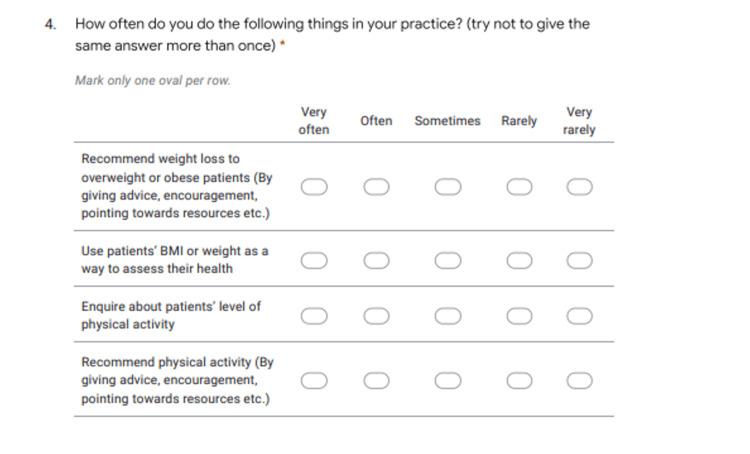This screenshot has width=750, height=454.
Task: Select 'Often' for enquire about physical activity
Action: (376, 316)
